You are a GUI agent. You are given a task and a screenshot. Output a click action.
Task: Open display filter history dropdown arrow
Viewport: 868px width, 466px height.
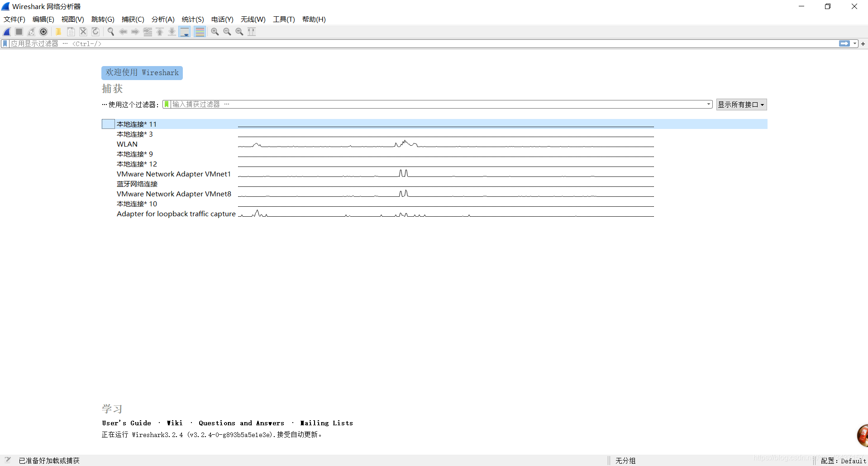(x=855, y=44)
